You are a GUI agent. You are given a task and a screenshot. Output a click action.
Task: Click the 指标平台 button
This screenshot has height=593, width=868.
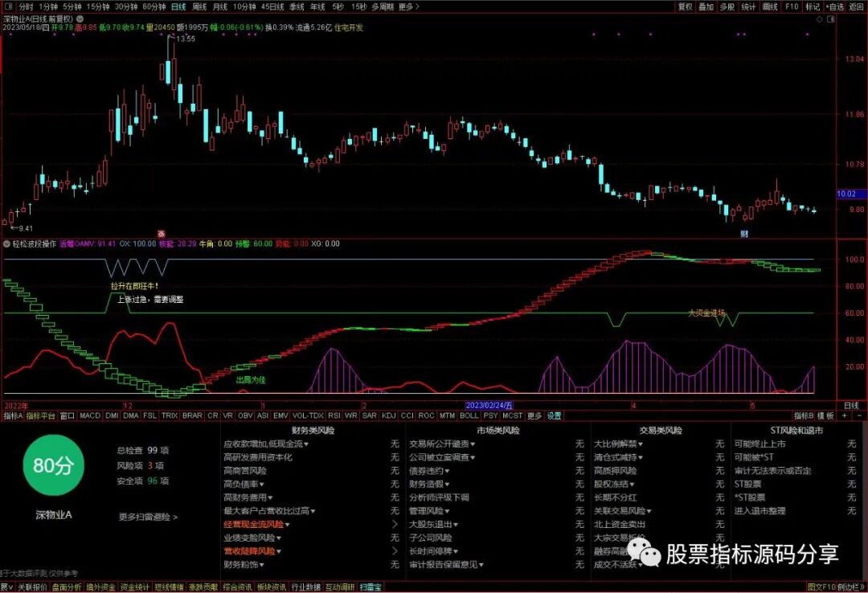[x=40, y=415]
